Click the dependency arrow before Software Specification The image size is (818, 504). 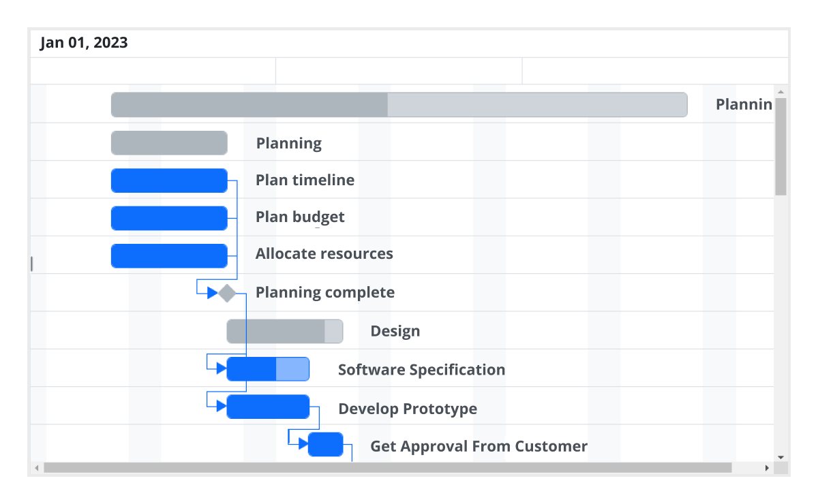[219, 368]
